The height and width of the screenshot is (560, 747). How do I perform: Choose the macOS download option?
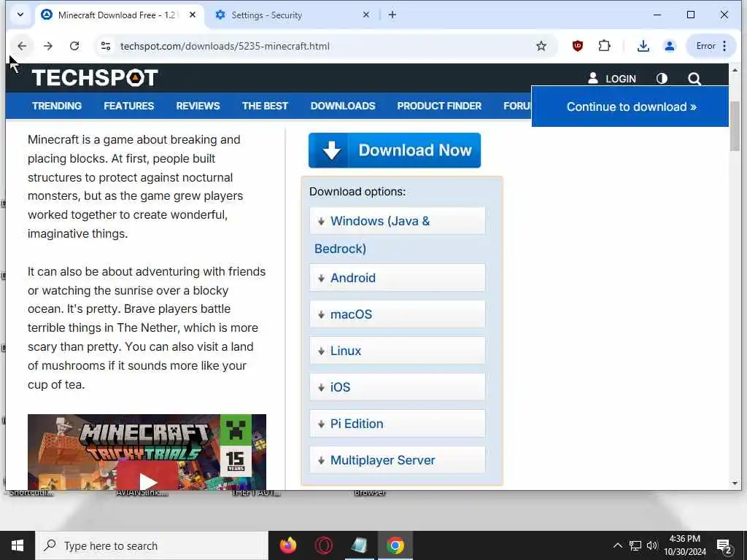click(x=398, y=314)
